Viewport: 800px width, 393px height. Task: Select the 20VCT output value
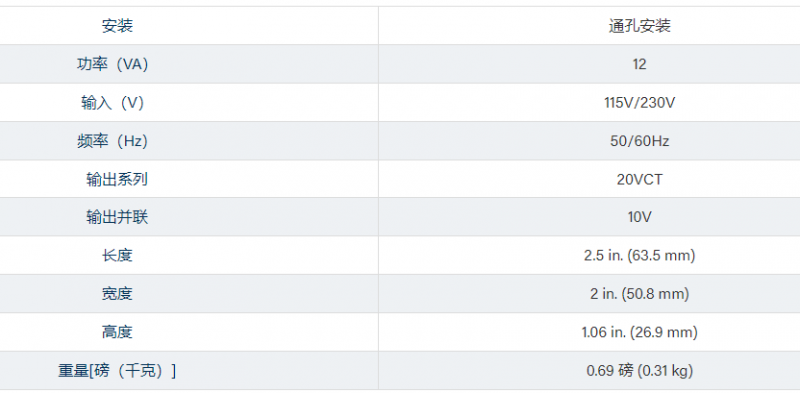640,179
